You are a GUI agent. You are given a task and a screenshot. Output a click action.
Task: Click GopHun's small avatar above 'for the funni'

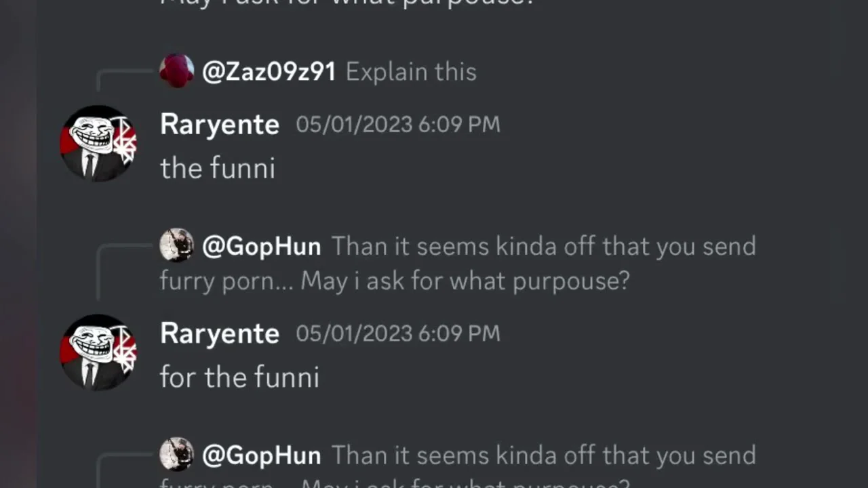point(176,245)
